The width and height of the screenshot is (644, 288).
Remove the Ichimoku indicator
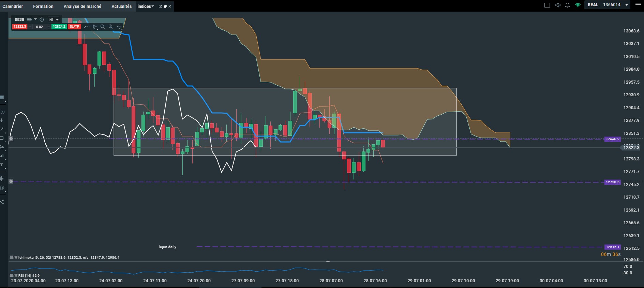[16, 257]
